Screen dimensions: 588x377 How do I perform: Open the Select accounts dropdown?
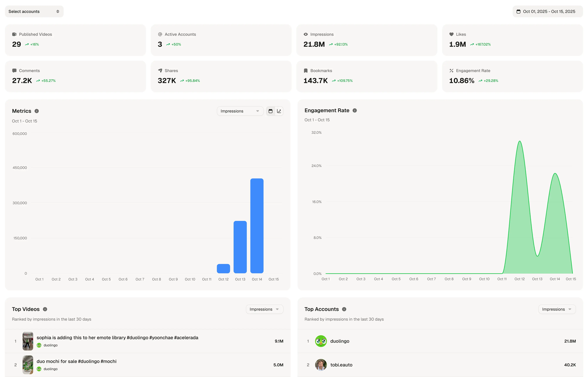pyautogui.click(x=34, y=12)
